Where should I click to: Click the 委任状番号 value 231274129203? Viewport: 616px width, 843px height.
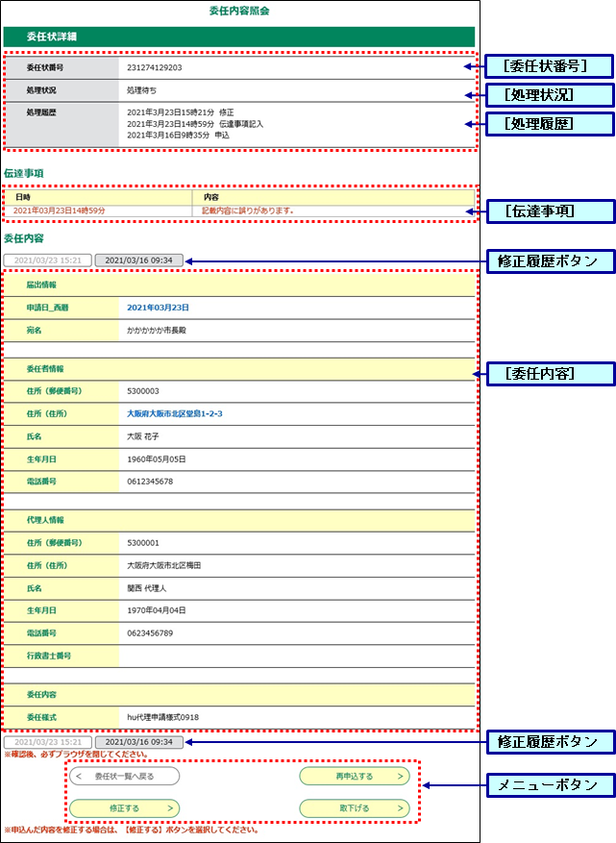coord(155,67)
